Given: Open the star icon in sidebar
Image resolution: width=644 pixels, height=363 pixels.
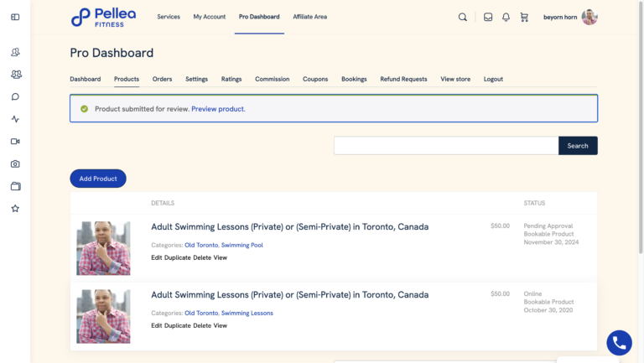Looking at the screenshot, I should coord(15,209).
